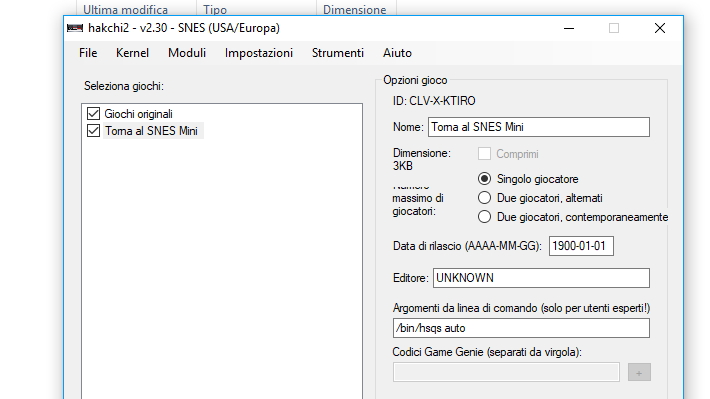Open the Aiuto menu
The width and height of the screenshot is (710, 399).
point(397,53)
